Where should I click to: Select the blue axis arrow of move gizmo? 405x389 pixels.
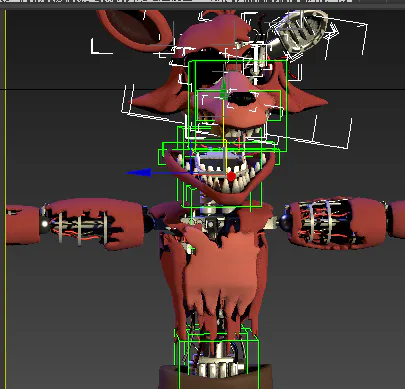click(139, 173)
